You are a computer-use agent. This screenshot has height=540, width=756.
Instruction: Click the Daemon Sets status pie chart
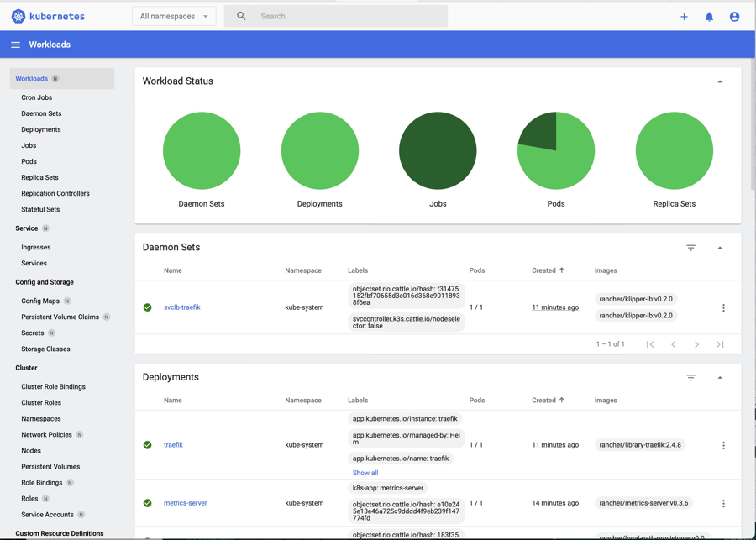click(202, 150)
